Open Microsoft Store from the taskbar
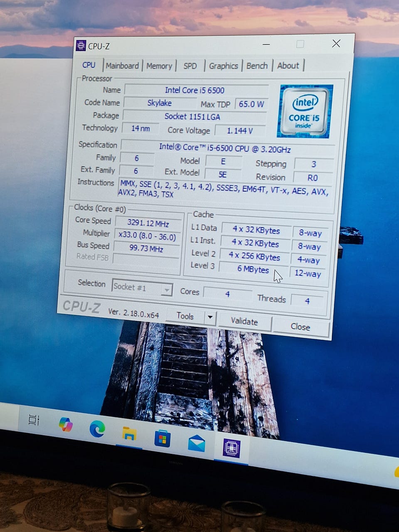 pyautogui.click(x=163, y=438)
